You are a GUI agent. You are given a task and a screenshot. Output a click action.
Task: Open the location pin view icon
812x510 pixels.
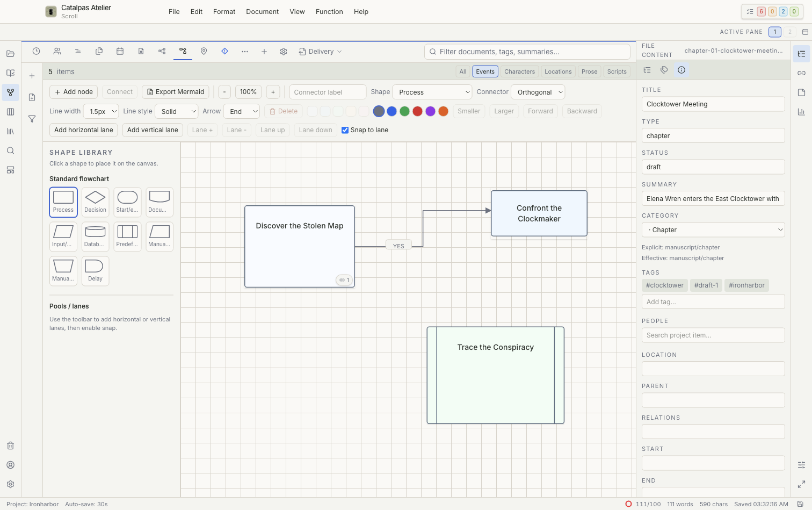coord(204,52)
